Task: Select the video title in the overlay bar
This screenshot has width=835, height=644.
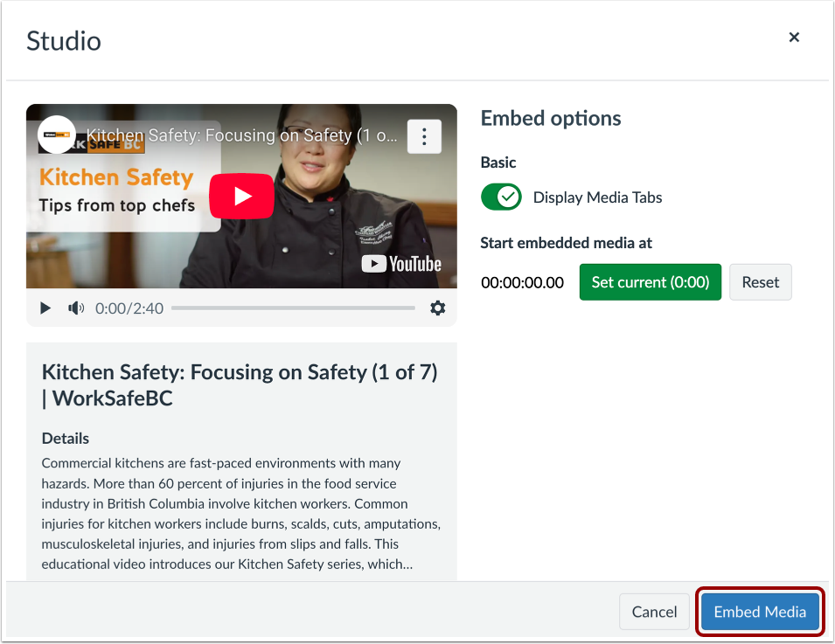Action: (x=253, y=135)
